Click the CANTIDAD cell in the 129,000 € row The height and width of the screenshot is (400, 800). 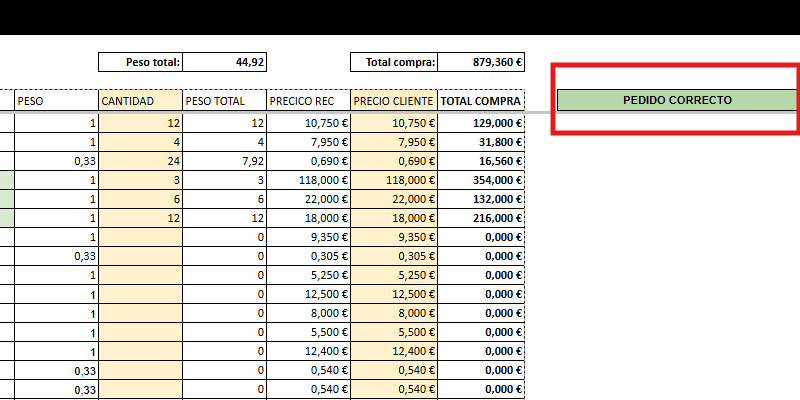click(x=140, y=123)
